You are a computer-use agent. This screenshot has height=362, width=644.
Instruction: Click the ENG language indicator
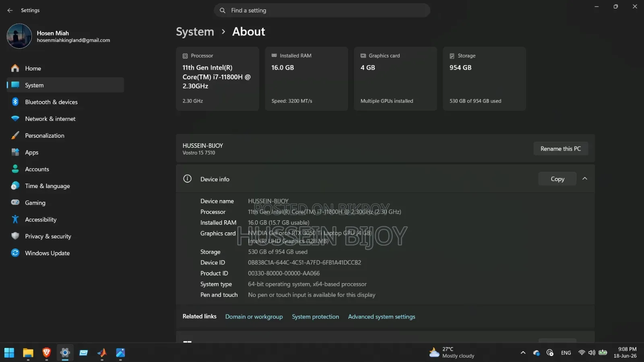pos(566,353)
